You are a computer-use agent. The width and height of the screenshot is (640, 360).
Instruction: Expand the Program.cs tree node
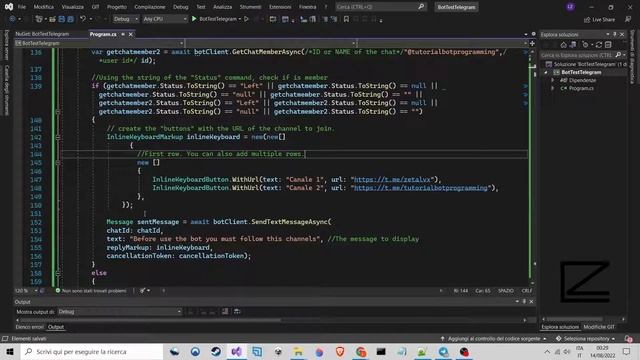[x=553, y=88]
